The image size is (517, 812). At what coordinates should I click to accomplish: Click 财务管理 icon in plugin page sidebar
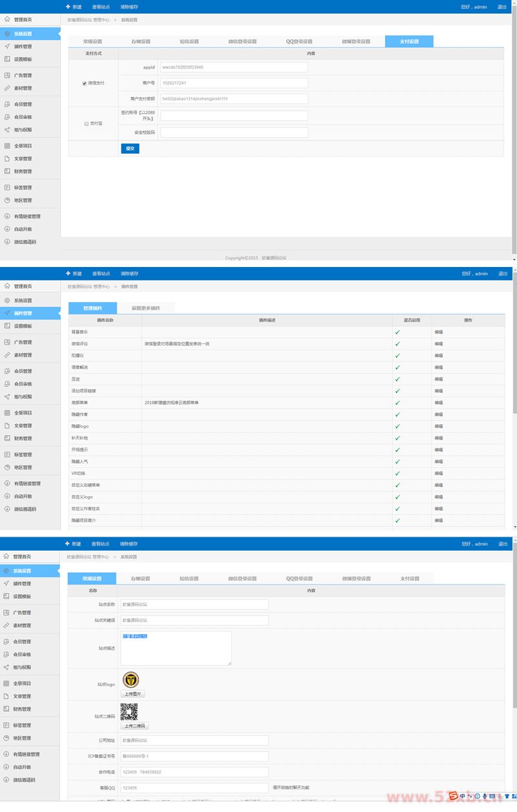7,438
